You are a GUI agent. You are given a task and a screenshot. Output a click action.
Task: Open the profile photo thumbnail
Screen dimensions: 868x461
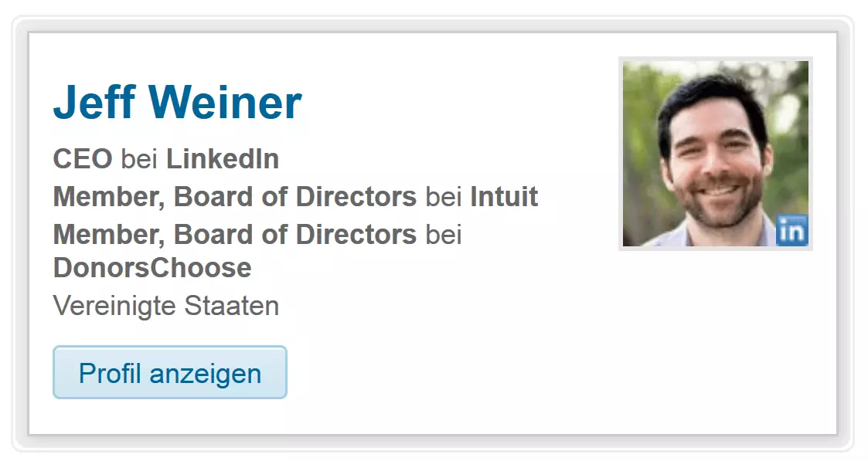coord(715,153)
